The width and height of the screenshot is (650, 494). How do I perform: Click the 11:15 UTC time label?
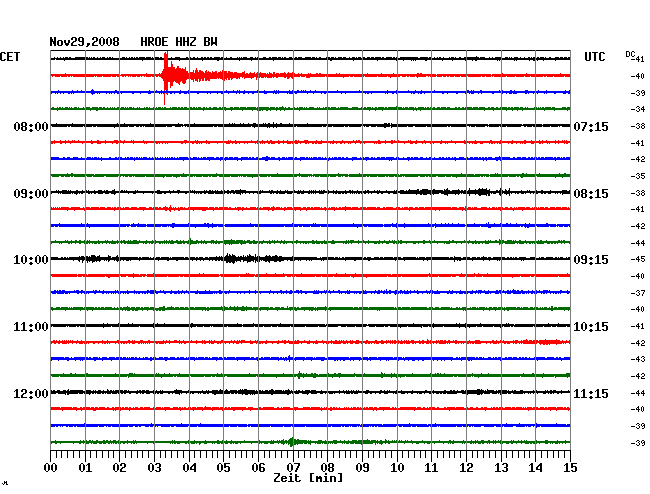point(591,393)
